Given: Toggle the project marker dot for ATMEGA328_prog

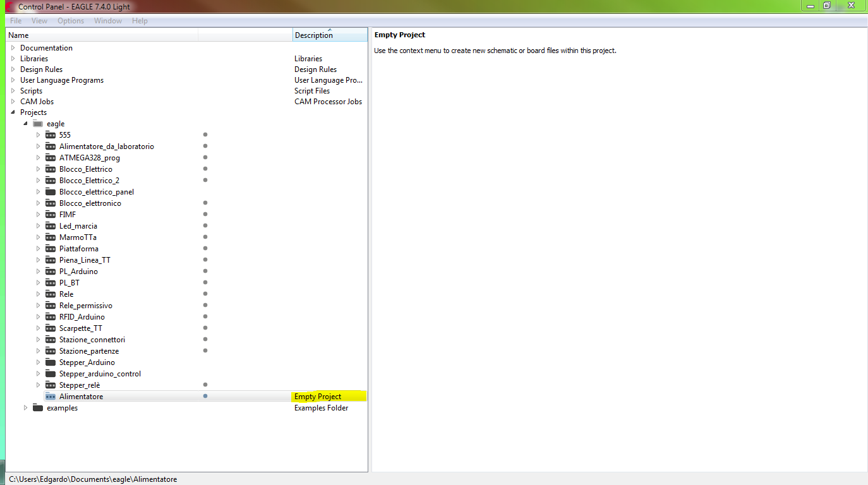Looking at the screenshot, I should point(205,157).
